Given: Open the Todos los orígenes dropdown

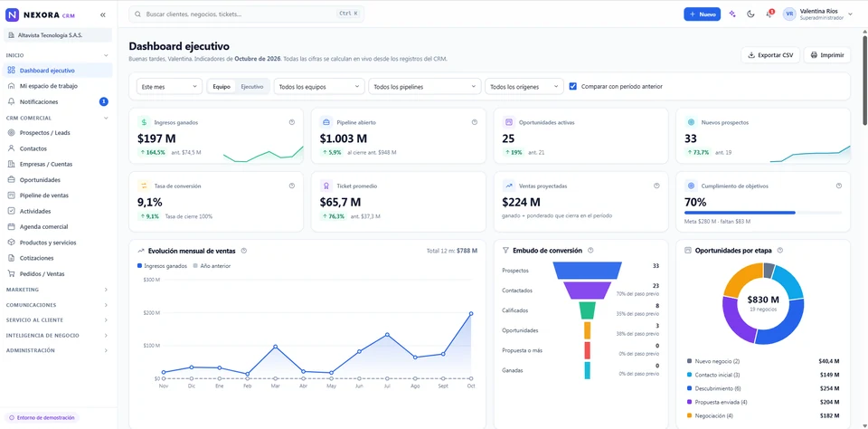Looking at the screenshot, I should 524,87.
